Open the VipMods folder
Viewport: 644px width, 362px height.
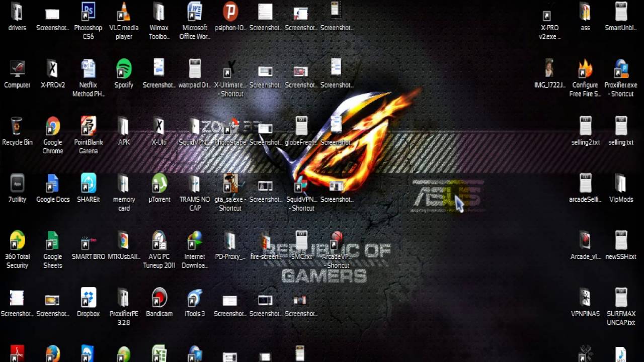[621, 184]
